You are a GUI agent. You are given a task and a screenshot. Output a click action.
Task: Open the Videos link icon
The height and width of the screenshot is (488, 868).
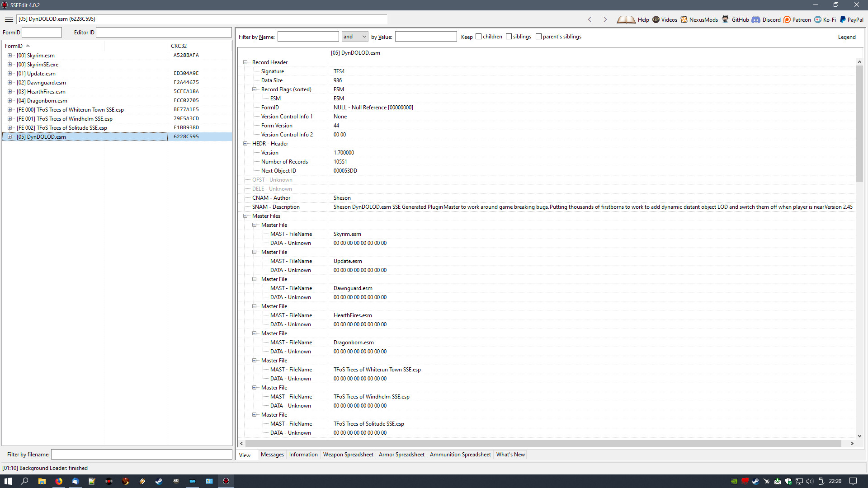pos(656,19)
